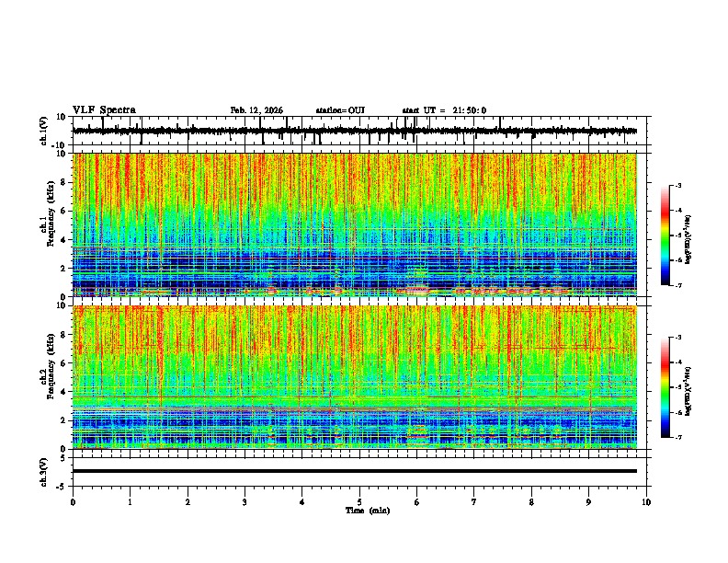Click the "ch.1(V)" waveform axis label
The width and height of the screenshot is (728, 563).
43,131
